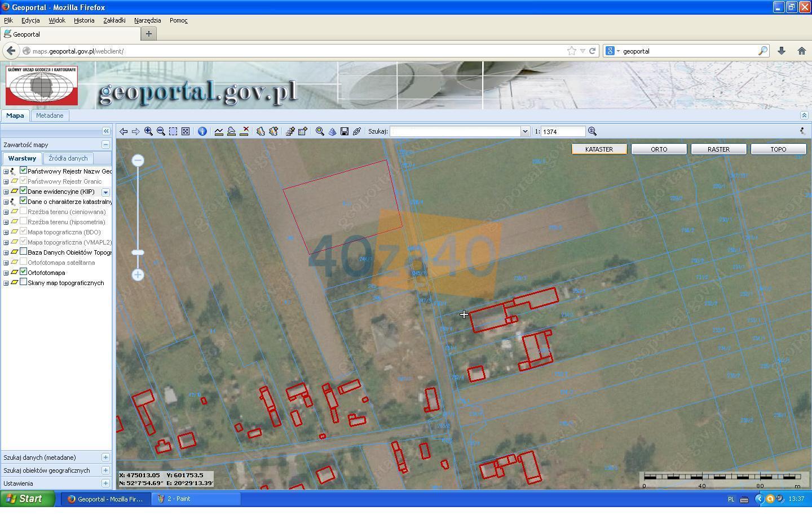Expand Ortofotomapa tree node

click(6, 273)
